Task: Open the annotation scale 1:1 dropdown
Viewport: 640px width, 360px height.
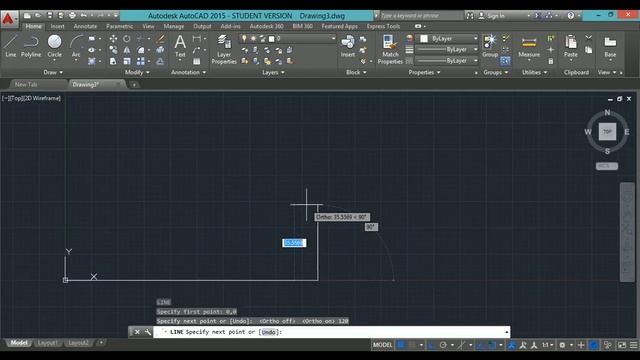Action: (547, 345)
